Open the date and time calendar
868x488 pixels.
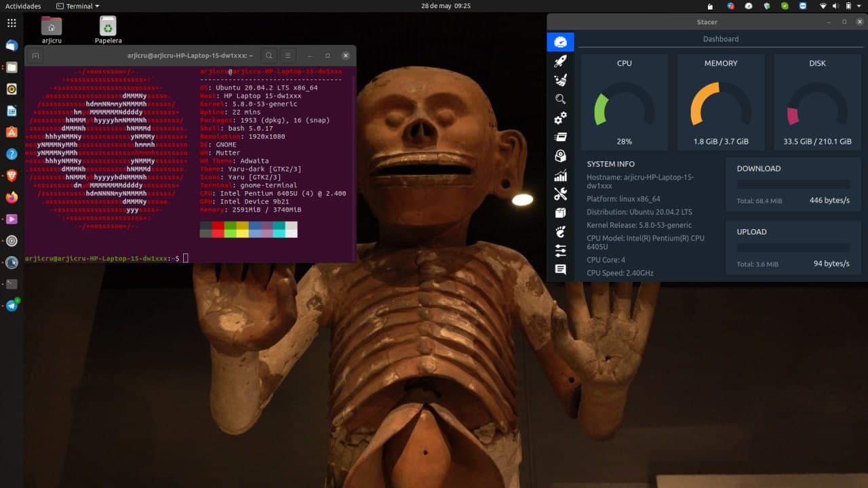(446, 6)
